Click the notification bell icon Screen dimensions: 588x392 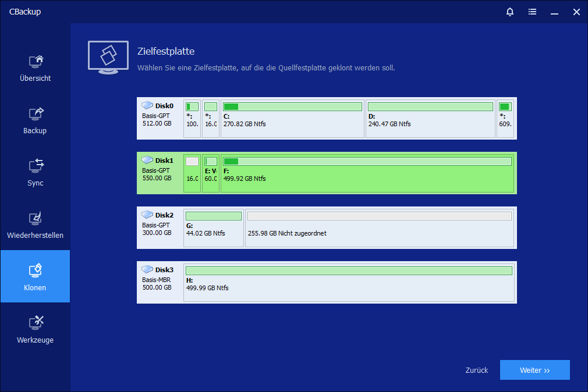[x=510, y=12]
